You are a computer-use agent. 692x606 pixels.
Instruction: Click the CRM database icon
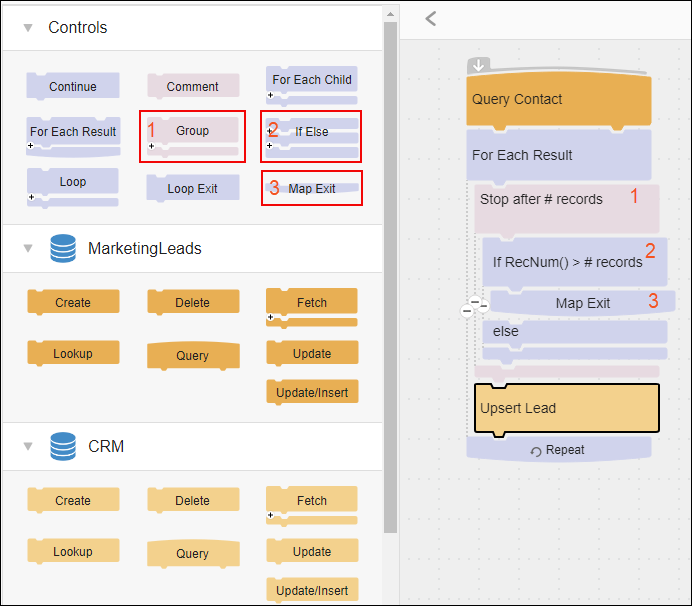[63, 446]
